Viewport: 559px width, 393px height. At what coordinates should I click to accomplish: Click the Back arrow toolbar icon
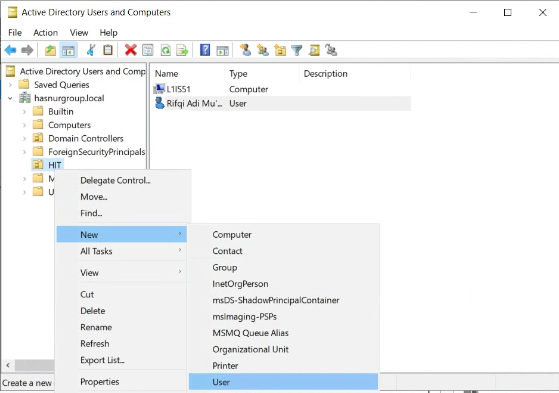(10, 50)
